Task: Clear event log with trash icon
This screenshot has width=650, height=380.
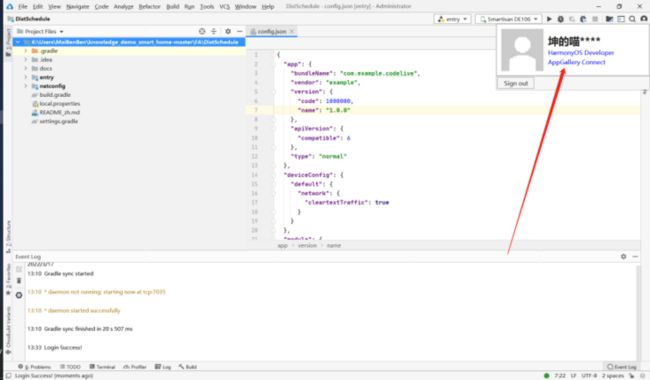Action: coord(19,281)
